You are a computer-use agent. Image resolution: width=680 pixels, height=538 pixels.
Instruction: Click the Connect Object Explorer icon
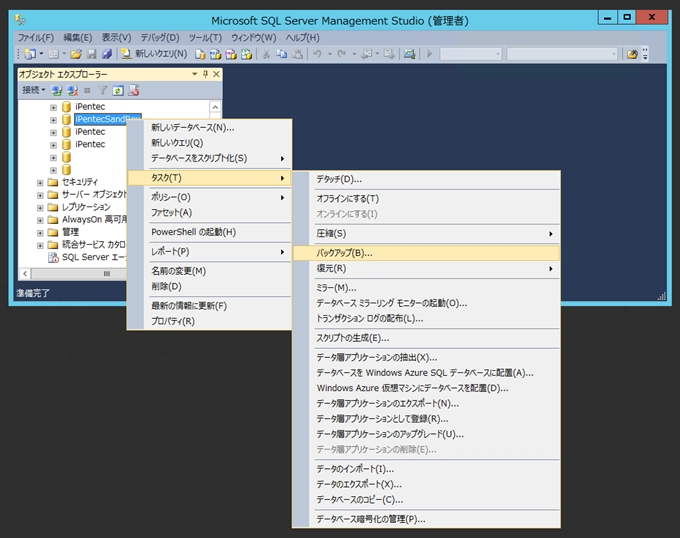click(x=56, y=91)
